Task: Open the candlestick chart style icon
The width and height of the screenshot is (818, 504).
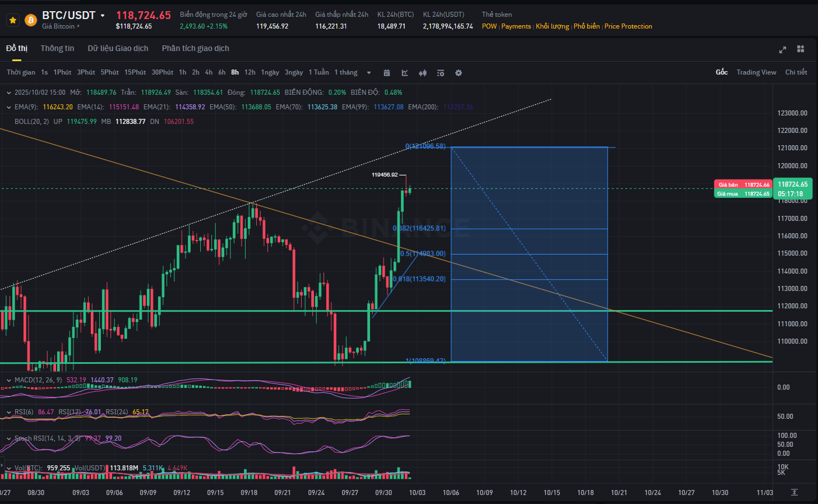Action: [x=423, y=73]
